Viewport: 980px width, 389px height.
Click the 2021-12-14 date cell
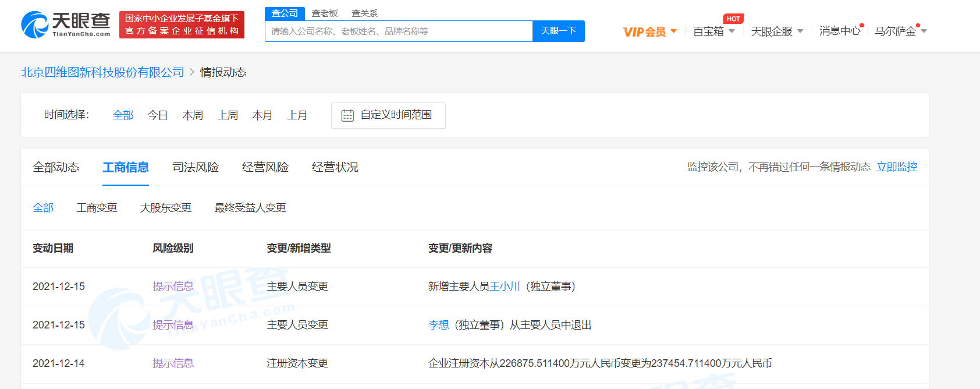tap(59, 363)
